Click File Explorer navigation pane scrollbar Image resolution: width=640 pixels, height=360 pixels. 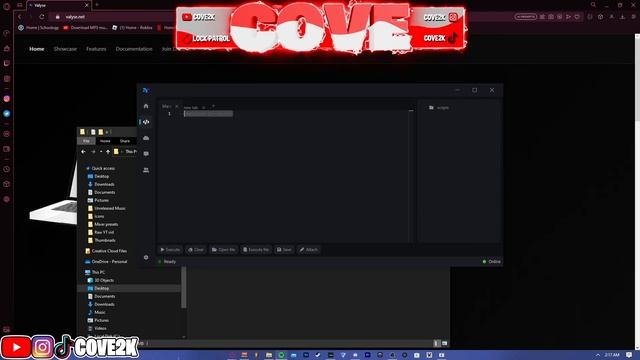[x=184, y=288]
